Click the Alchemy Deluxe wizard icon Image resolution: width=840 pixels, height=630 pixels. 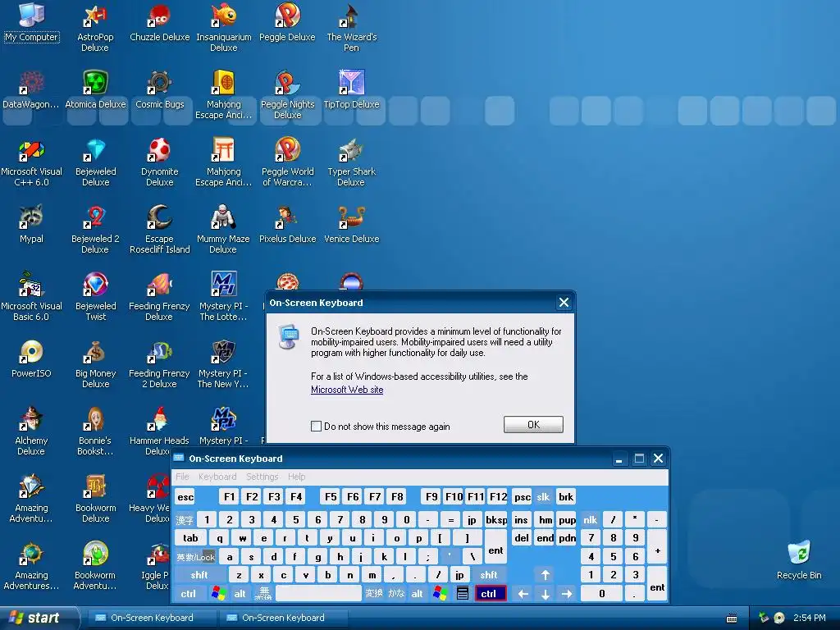click(32, 431)
